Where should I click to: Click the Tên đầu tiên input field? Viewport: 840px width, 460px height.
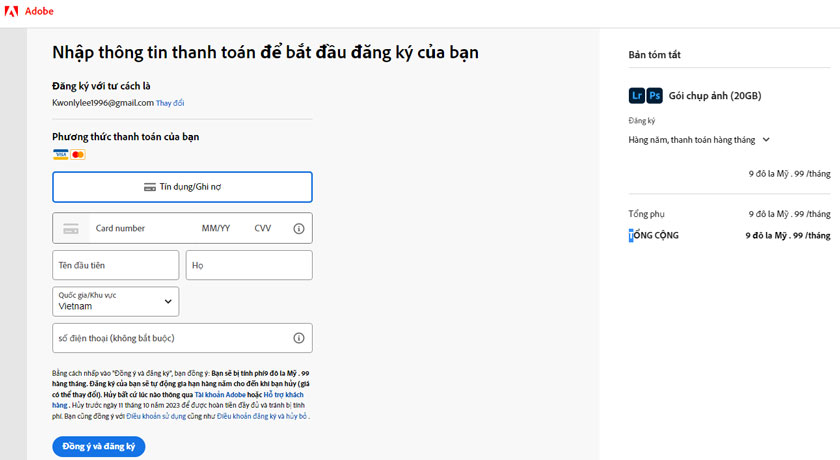(x=116, y=265)
